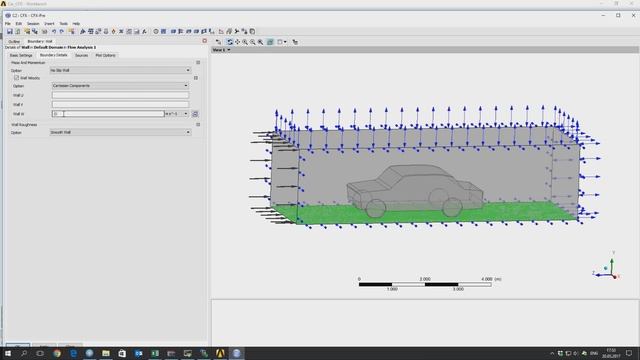Image resolution: width=640 pixels, height=360 pixels.
Task: Click the Windows Start button
Action: 8,353
